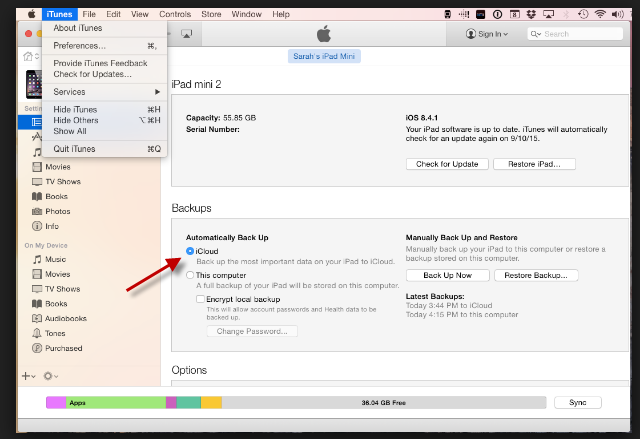This screenshot has height=439, width=640.
Task: Select the Sarah's iPad Mini device tab
Action: click(324, 56)
